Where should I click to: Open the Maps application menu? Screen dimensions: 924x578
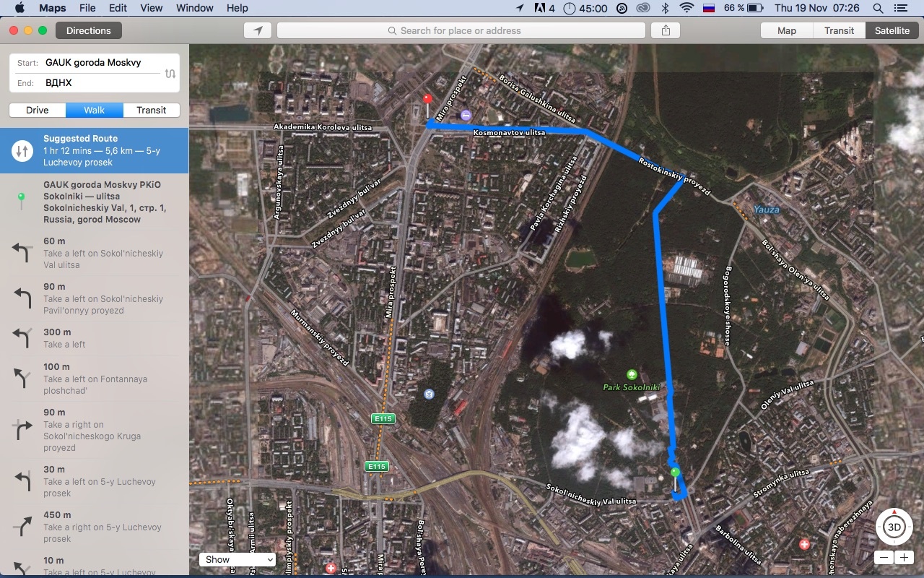[x=52, y=8]
